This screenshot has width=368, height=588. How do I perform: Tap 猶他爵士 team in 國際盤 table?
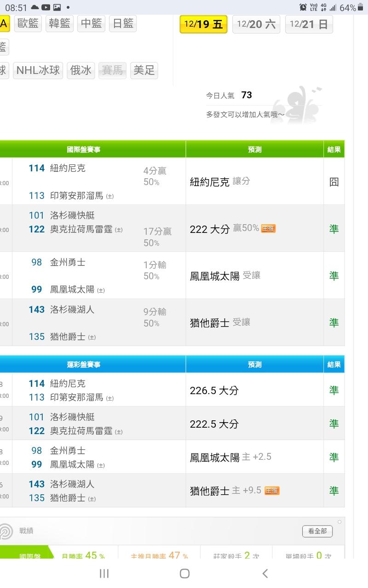[68, 337]
